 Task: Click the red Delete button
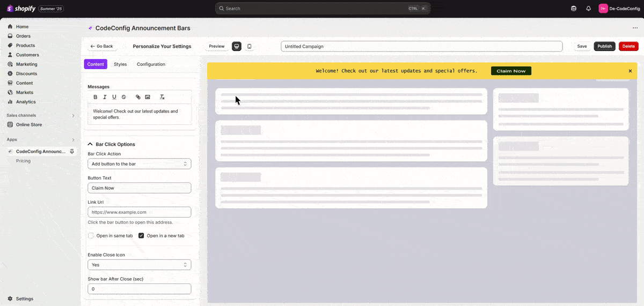[x=628, y=47]
